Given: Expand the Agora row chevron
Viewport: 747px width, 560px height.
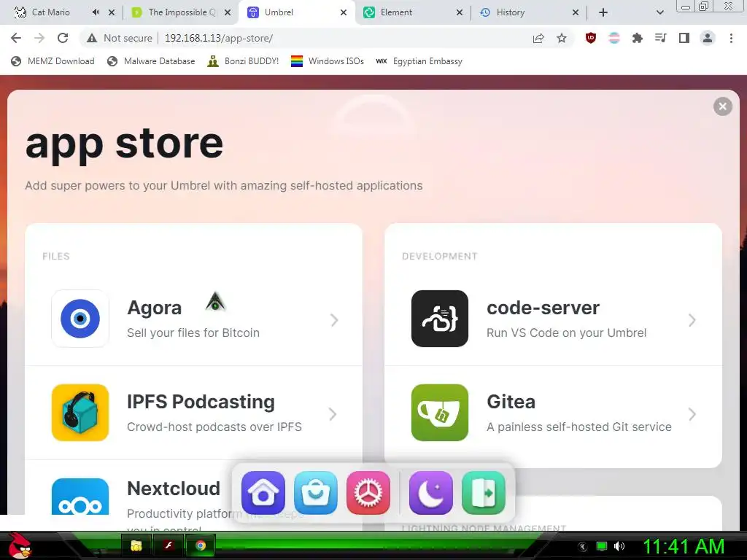Looking at the screenshot, I should tap(334, 320).
